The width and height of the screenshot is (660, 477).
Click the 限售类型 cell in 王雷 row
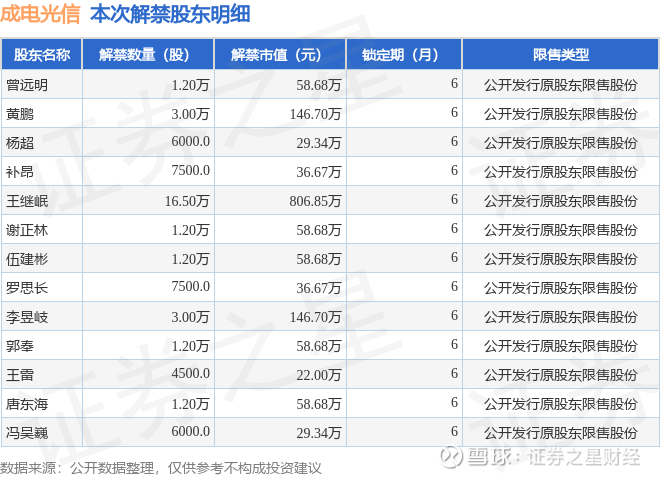pyautogui.click(x=561, y=375)
